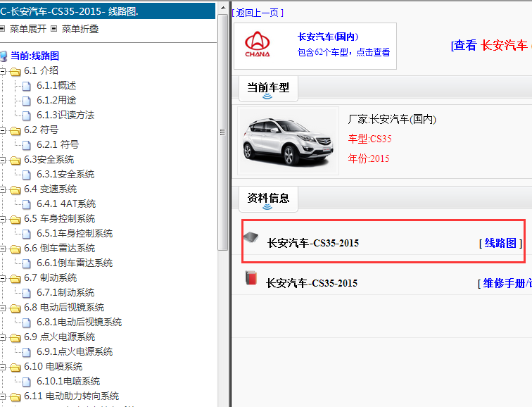Click the 菜单折叠 collapse-menu icon

53,29
